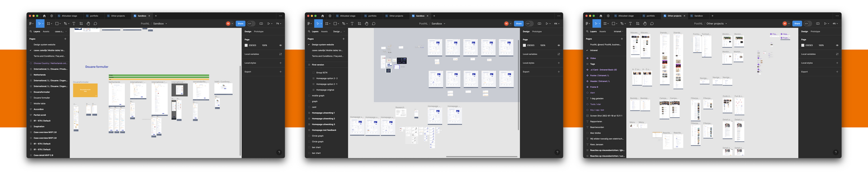Image resolution: width=868 pixels, height=177 pixels.
Task: Open Assets tab in middle window
Action: pos(324,32)
